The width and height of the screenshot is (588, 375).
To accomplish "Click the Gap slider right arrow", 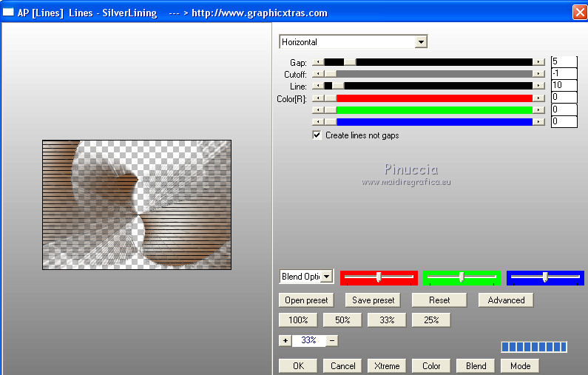I will pos(538,62).
